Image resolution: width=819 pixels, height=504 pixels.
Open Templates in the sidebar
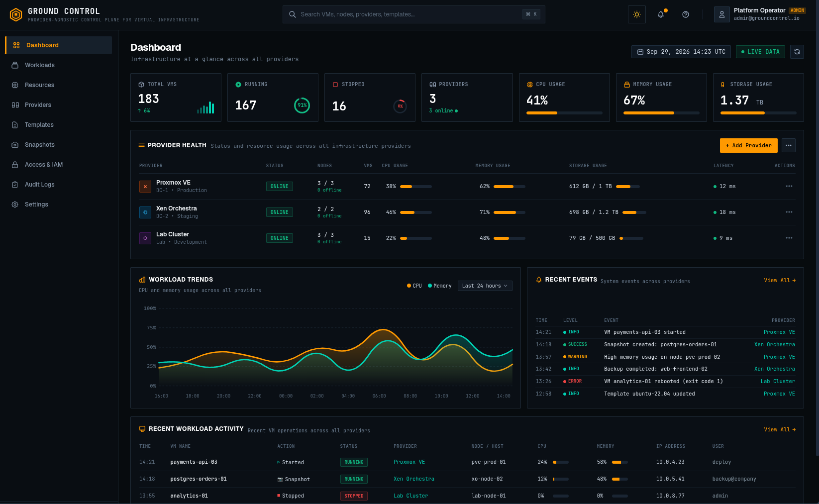click(59, 125)
